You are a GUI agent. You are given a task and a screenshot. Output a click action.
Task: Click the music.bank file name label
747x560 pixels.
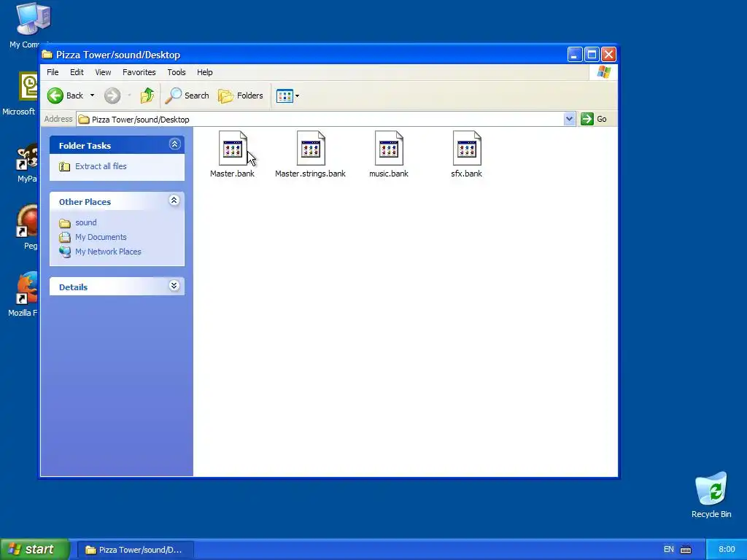pyautogui.click(x=389, y=174)
